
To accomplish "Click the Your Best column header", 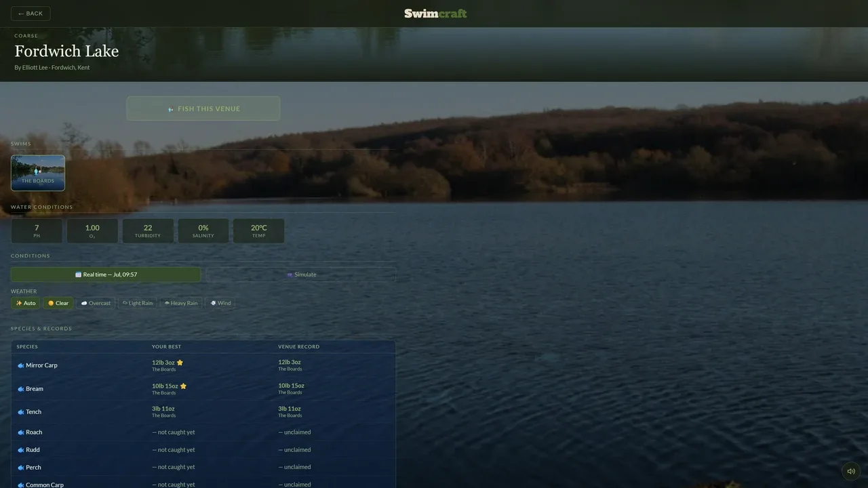I will (166, 347).
